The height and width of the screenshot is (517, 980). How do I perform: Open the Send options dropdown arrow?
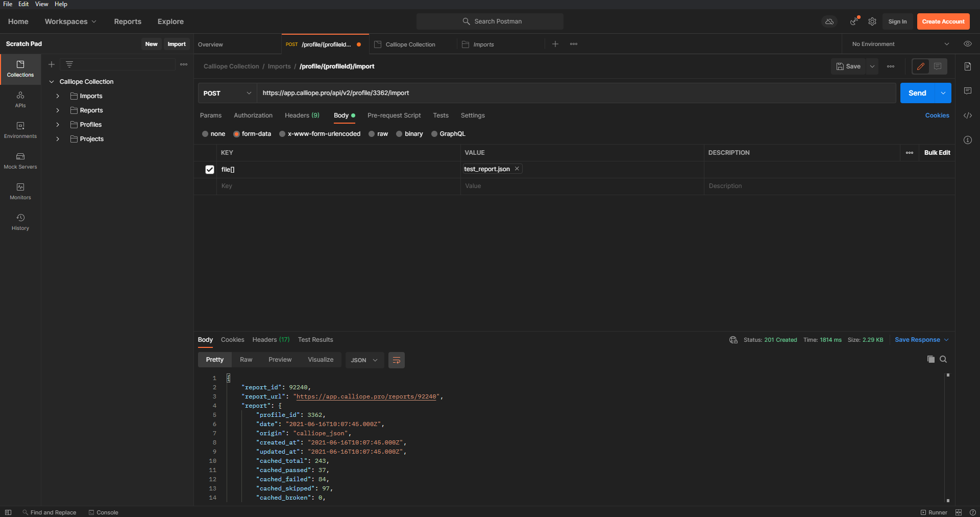[x=943, y=93]
